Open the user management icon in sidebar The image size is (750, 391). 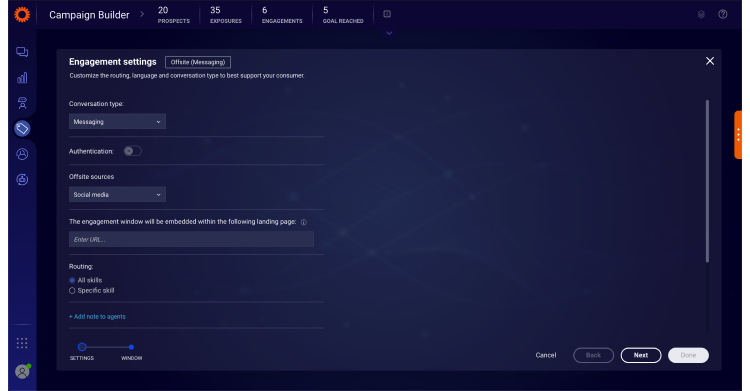tap(22, 154)
